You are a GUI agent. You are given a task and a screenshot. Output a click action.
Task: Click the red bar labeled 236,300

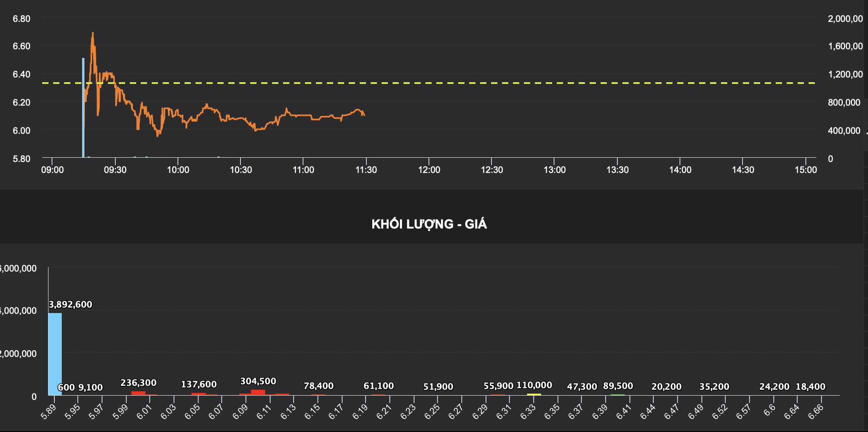[x=138, y=393]
